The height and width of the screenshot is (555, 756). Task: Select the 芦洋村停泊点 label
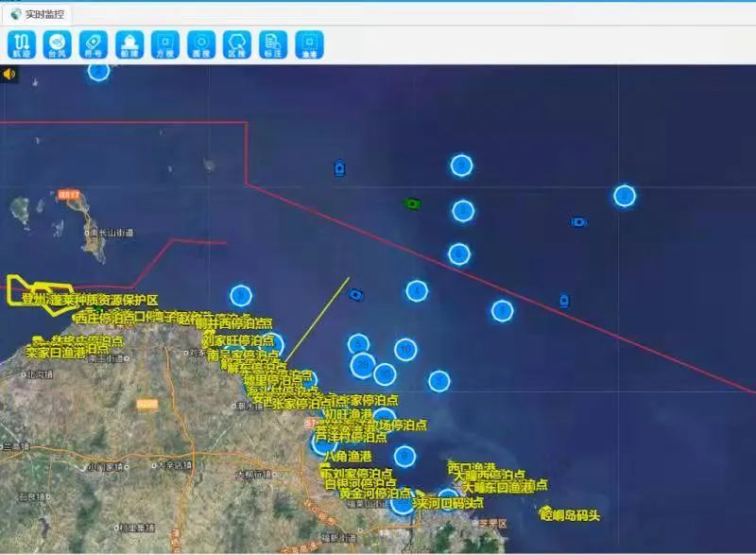(351, 437)
